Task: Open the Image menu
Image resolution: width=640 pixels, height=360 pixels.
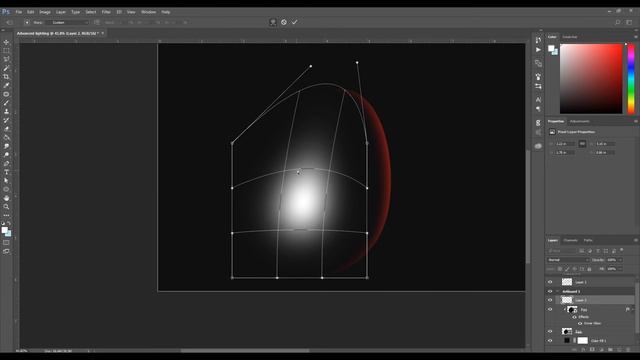Action: coord(45,12)
